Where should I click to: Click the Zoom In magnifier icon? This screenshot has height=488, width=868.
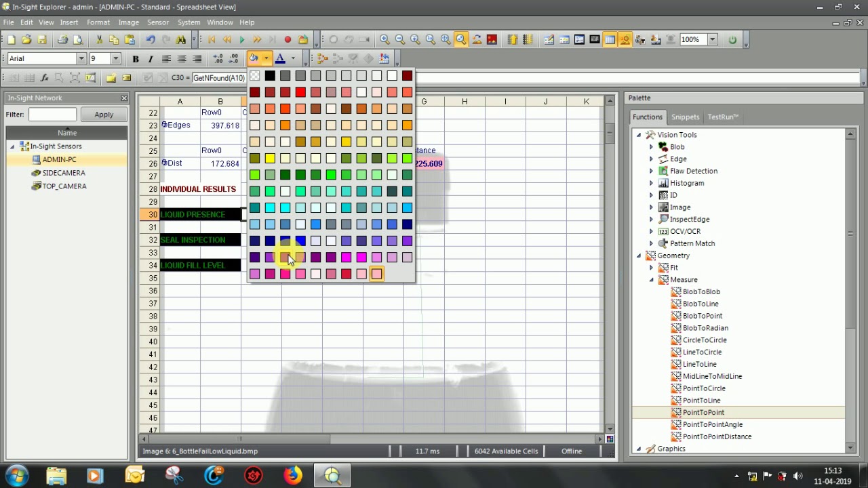pos(384,40)
